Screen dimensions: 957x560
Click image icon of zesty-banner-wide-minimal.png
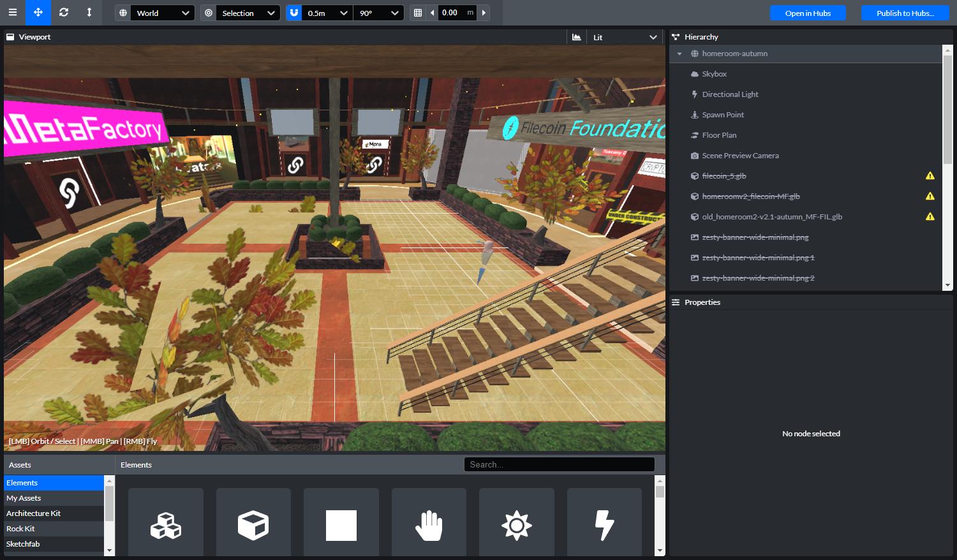pyautogui.click(x=695, y=237)
